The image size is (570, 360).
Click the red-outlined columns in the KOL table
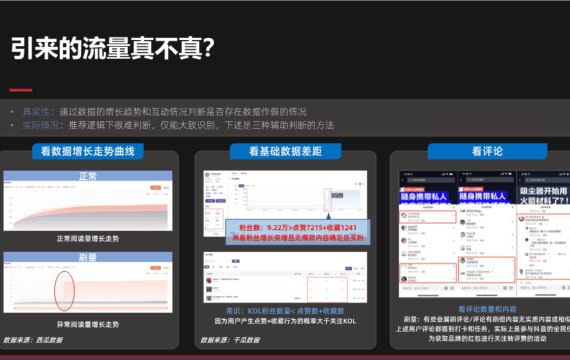click(x=327, y=290)
